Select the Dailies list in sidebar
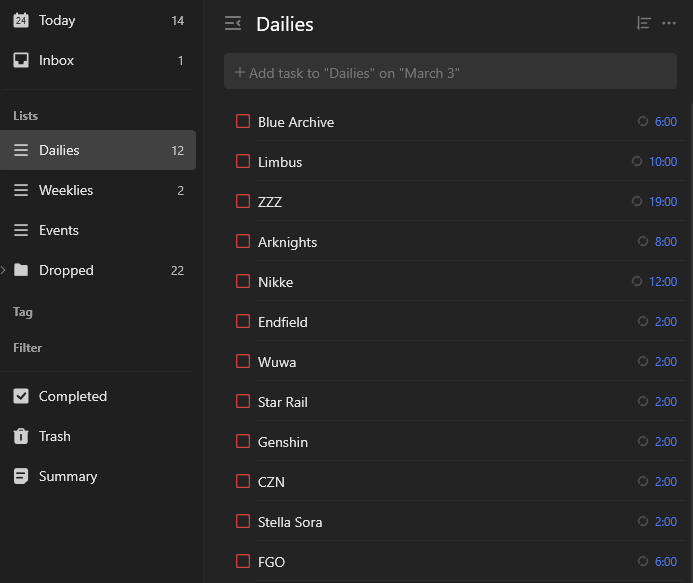This screenshot has height=583, width=693. pos(98,150)
